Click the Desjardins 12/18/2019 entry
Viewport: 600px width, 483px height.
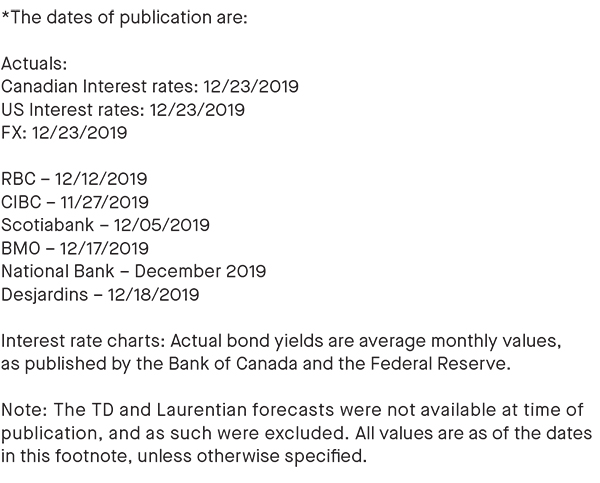point(100,295)
